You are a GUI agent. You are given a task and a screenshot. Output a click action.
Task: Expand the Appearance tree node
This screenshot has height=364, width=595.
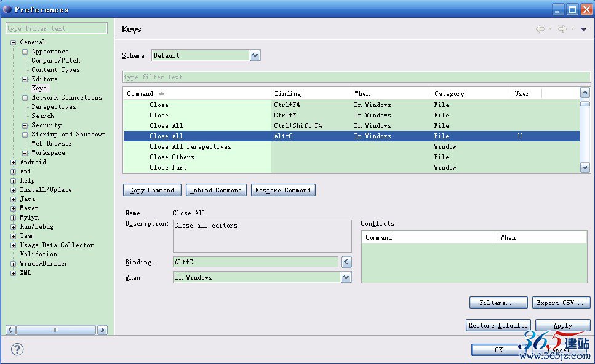[x=25, y=52]
